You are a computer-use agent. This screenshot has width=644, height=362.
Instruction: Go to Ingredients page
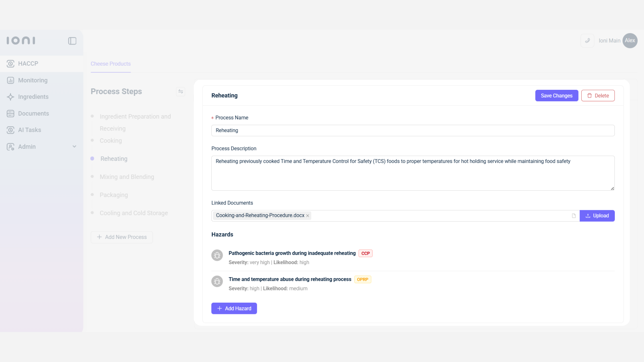click(x=33, y=97)
